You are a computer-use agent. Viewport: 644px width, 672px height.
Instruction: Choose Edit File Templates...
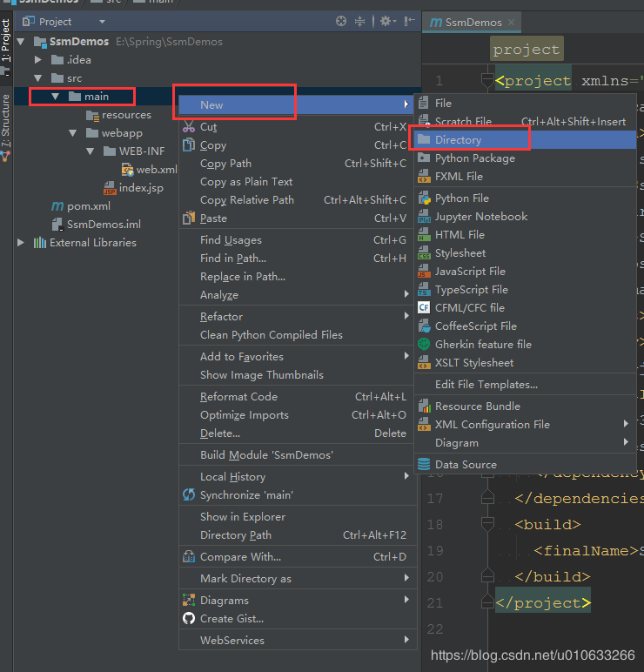[525, 385]
